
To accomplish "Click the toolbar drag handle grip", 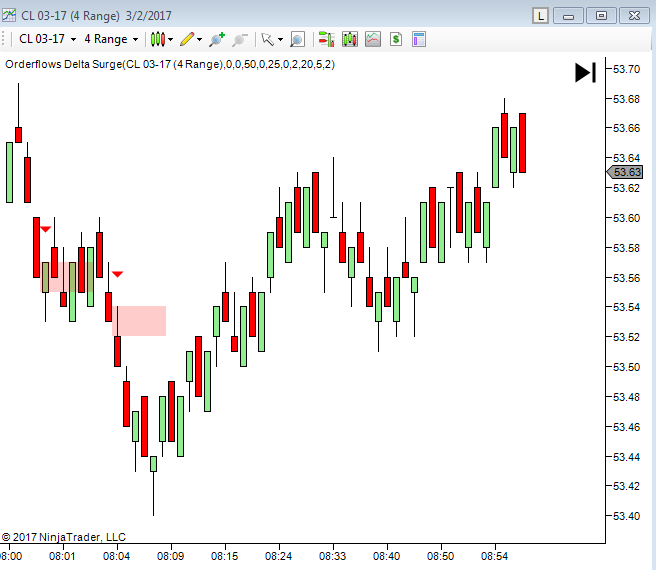I will [x=4, y=39].
